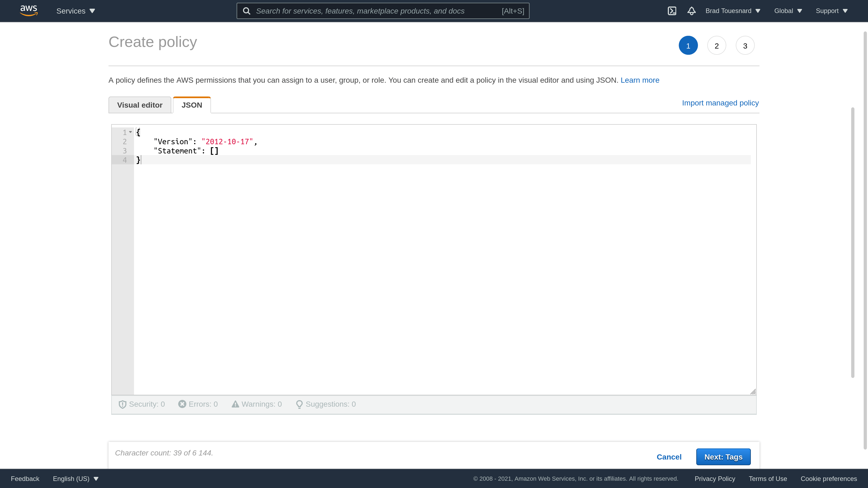868x488 pixels.
Task: Expand the Support menu
Action: [x=831, y=11]
